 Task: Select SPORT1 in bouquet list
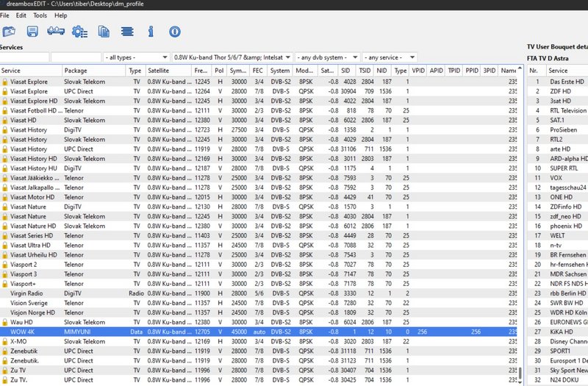tap(558, 351)
